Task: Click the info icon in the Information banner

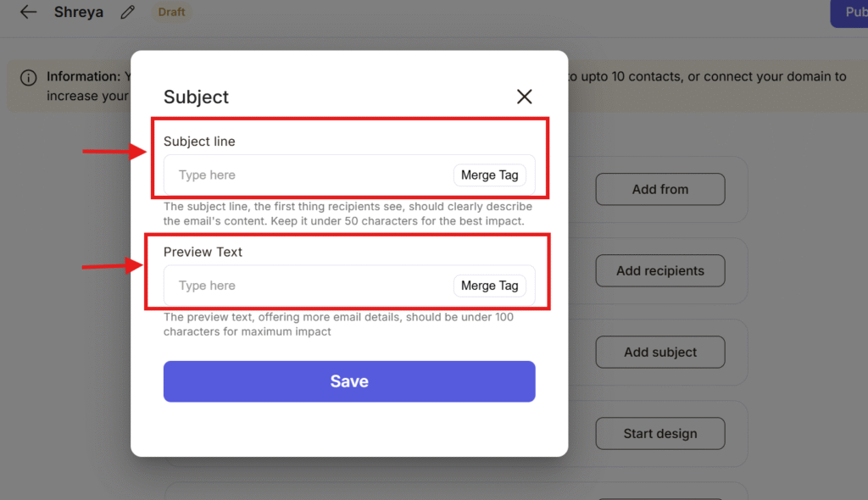Action: coord(29,78)
